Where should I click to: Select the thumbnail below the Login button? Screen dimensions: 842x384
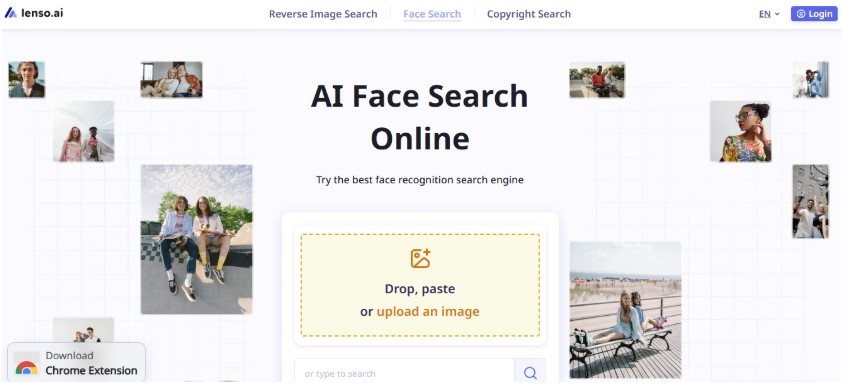[x=811, y=79]
